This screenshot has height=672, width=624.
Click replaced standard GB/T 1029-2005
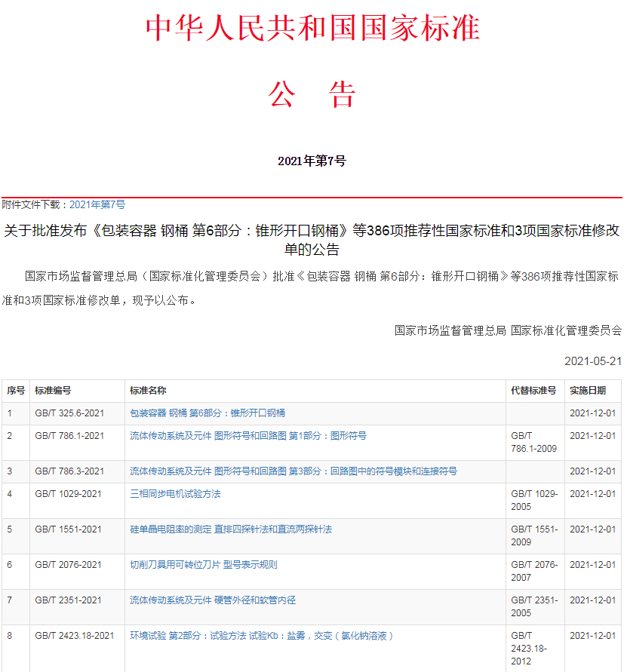(534, 500)
